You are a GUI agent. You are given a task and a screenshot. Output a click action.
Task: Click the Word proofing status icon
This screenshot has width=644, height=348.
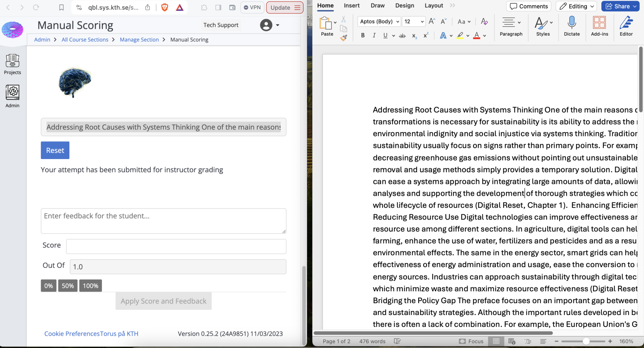(397, 341)
